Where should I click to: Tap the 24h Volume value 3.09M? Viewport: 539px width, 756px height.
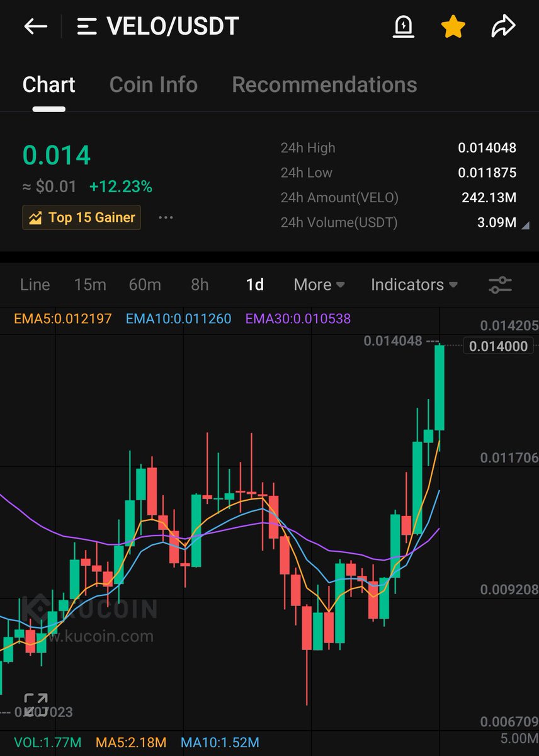coord(497,222)
